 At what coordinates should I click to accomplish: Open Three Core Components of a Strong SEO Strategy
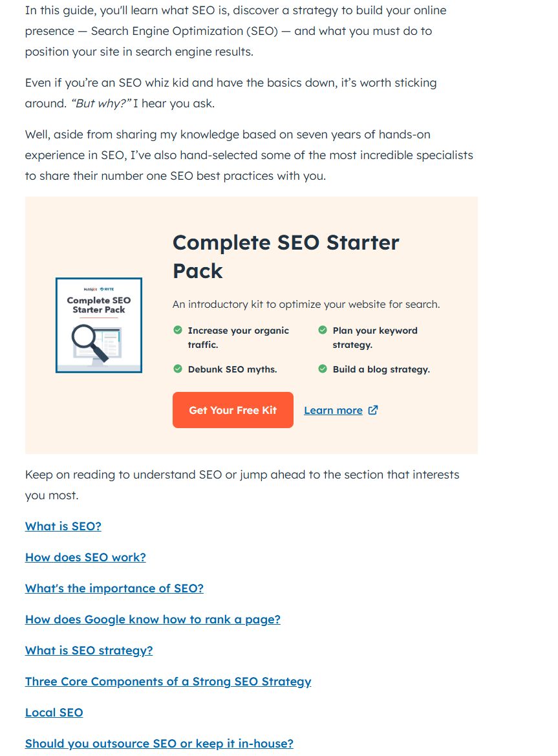pyautogui.click(x=168, y=682)
